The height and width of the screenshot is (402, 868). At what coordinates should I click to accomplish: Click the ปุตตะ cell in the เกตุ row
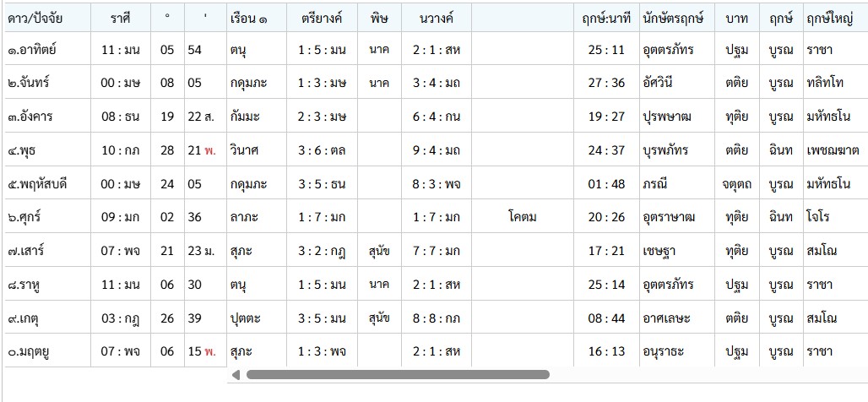point(246,318)
